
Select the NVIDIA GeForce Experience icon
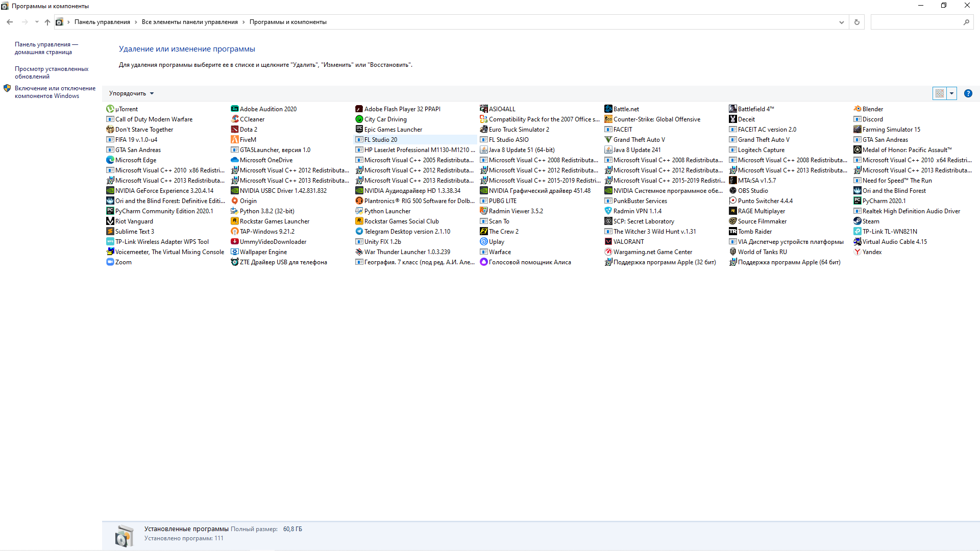point(110,191)
